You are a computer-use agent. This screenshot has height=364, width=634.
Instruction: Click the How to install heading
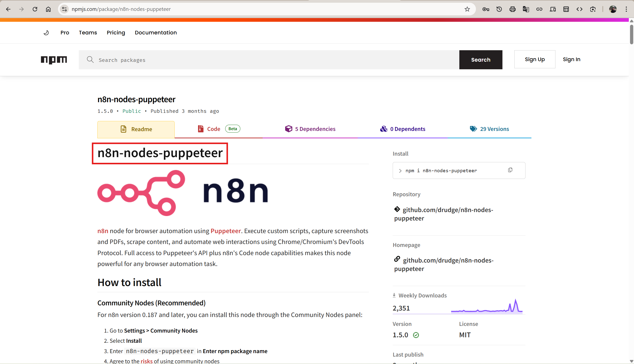click(x=129, y=283)
